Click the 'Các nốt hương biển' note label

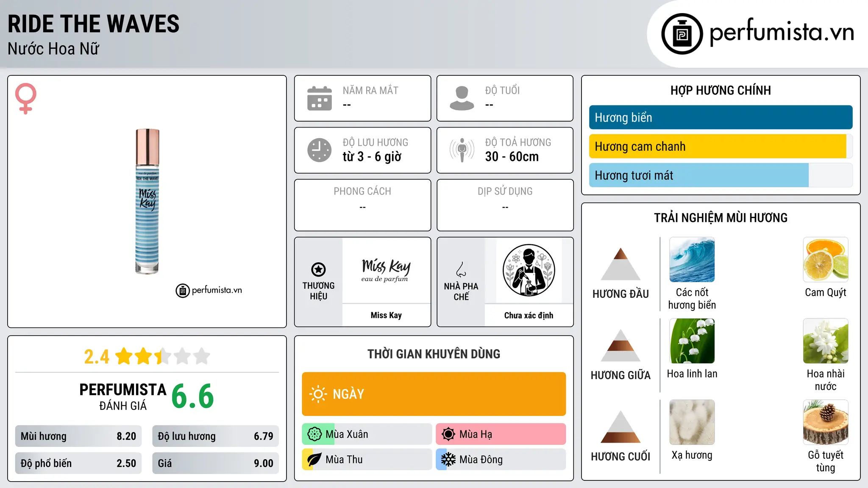coord(692,299)
